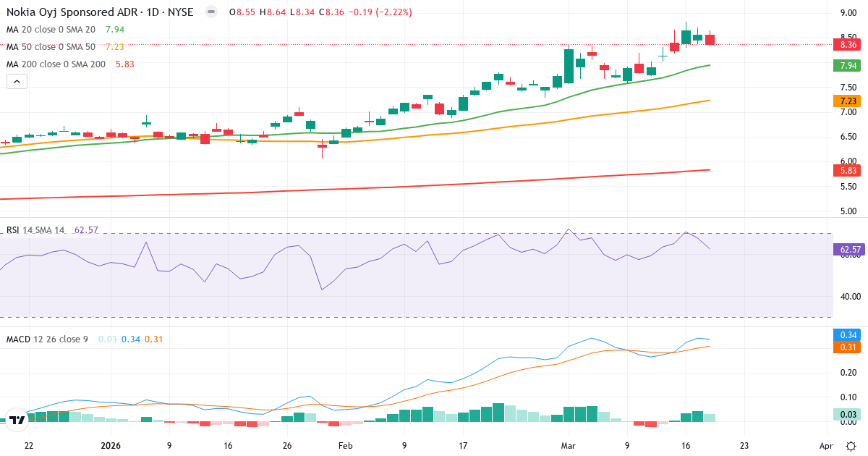Image resolution: width=868 pixels, height=456 pixels.
Task: Open chart settings via the gear icon
Action: click(x=851, y=447)
